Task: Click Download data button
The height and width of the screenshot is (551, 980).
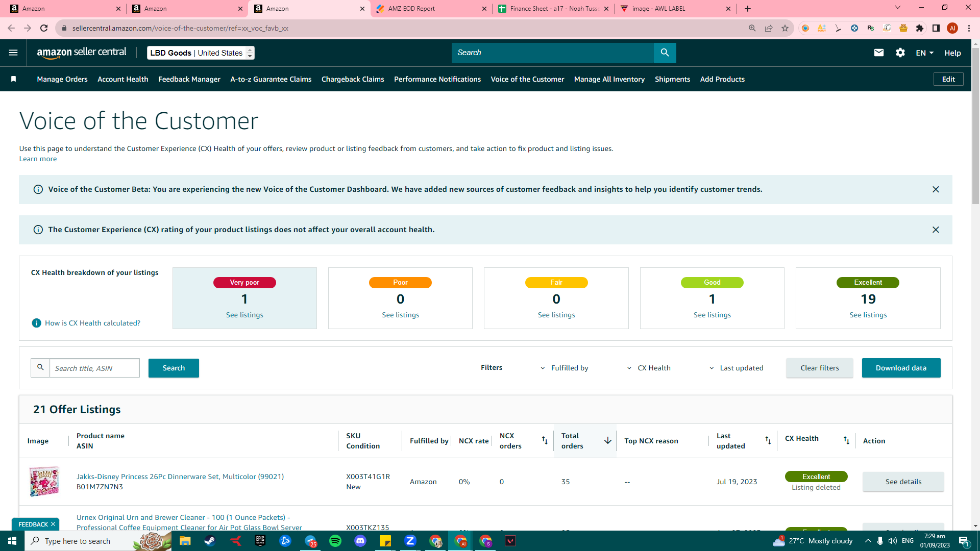Action: (x=901, y=368)
